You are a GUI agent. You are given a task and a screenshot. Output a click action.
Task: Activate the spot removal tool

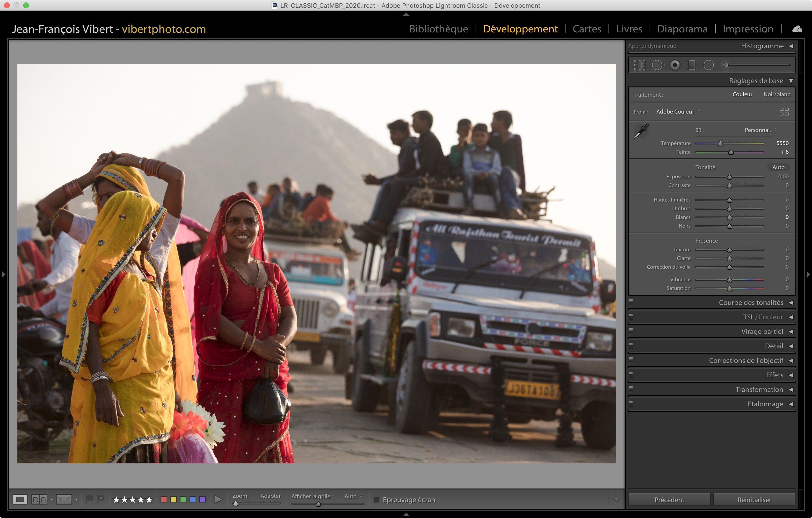pos(658,65)
